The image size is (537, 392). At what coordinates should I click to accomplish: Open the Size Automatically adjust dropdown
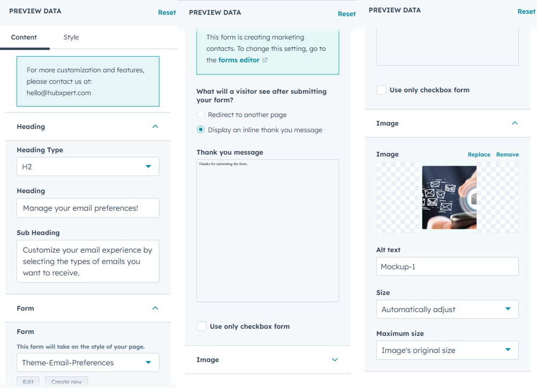(x=447, y=310)
